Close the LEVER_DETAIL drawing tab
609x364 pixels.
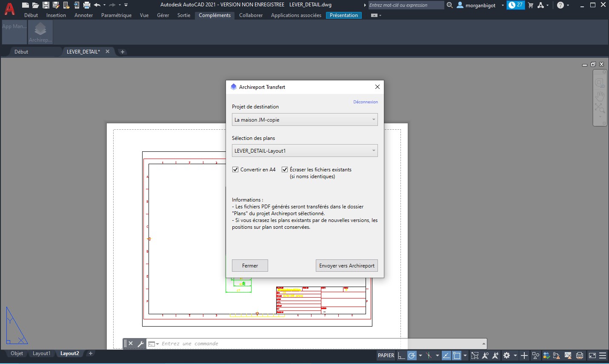tap(107, 51)
